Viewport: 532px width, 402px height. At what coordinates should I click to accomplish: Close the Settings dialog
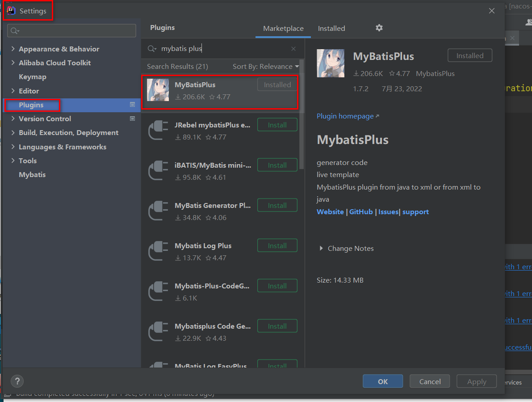(492, 11)
